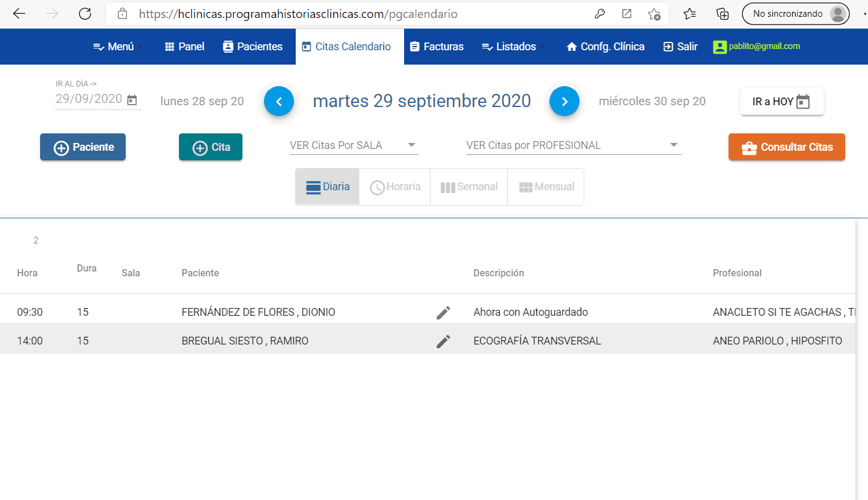Edit the appointment for BREGUAL SIESTO, RAMIRO

[x=443, y=340]
